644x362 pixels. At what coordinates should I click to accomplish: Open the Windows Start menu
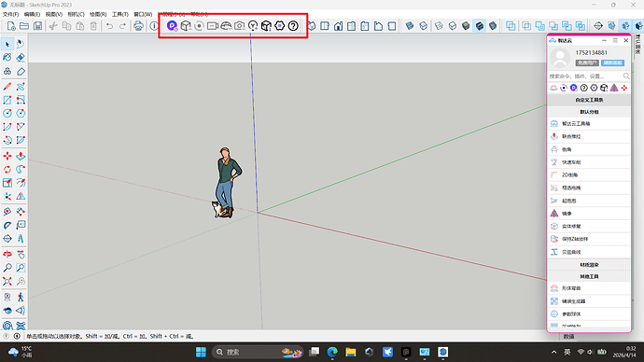[x=201, y=352]
